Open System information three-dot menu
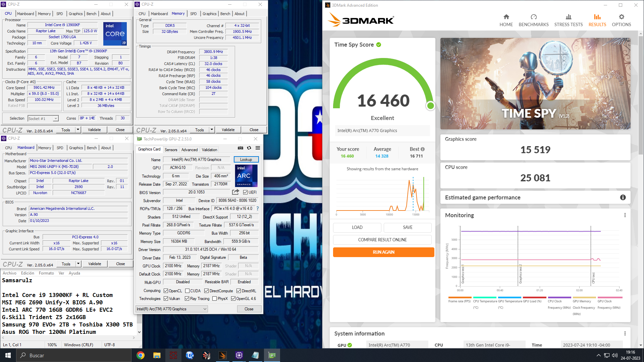The height and width of the screenshot is (362, 644). pos(625,334)
